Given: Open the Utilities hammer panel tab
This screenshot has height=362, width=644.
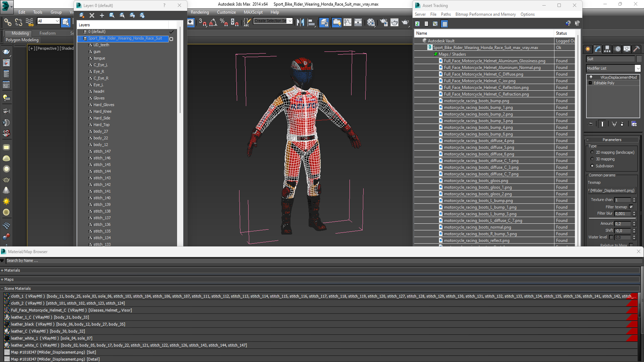Looking at the screenshot, I should point(637,49).
